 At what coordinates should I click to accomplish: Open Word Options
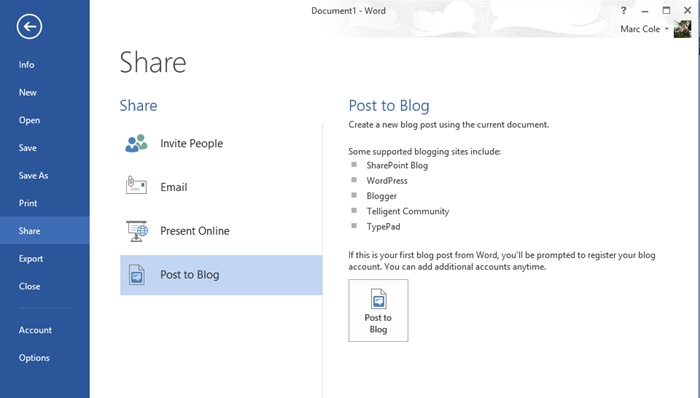tap(45, 357)
